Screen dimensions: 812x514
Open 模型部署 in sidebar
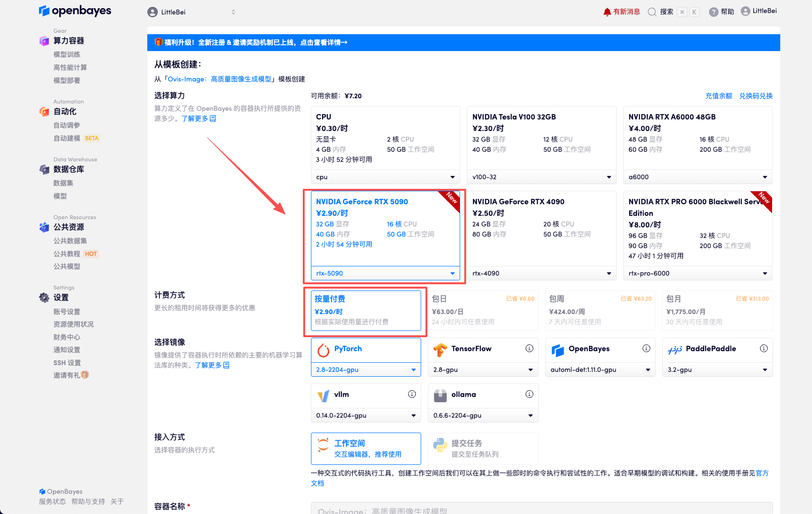coord(67,80)
